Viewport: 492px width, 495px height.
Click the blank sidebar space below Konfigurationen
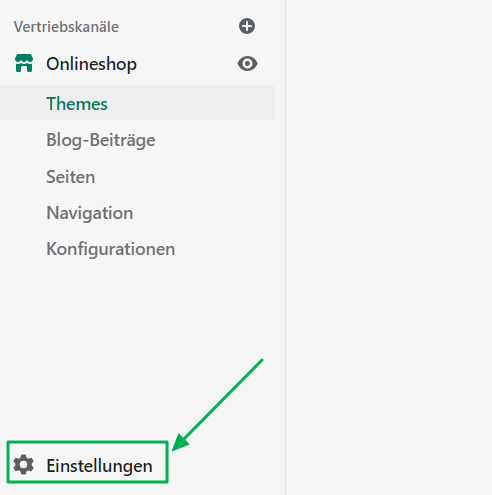pos(137,333)
